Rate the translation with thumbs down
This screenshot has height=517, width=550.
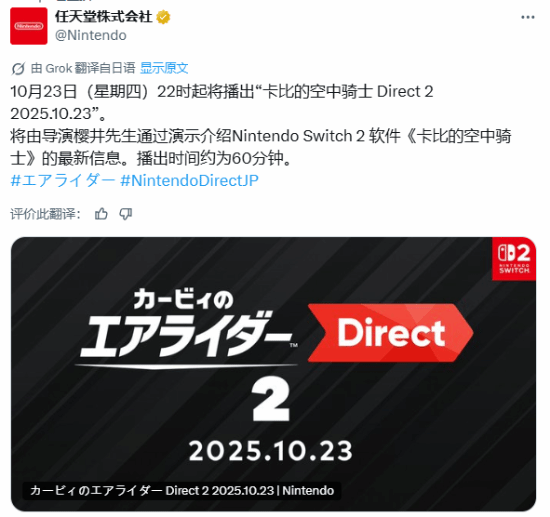tap(126, 214)
